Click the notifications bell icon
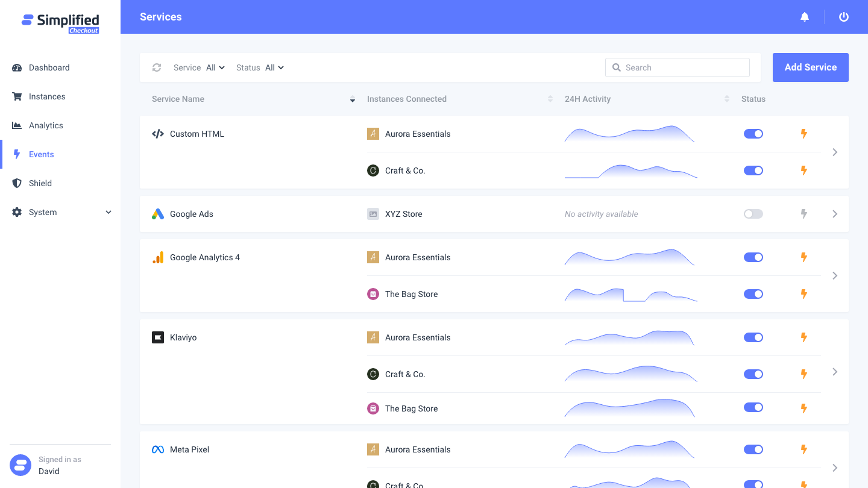This screenshot has width=868, height=488. [x=805, y=17]
